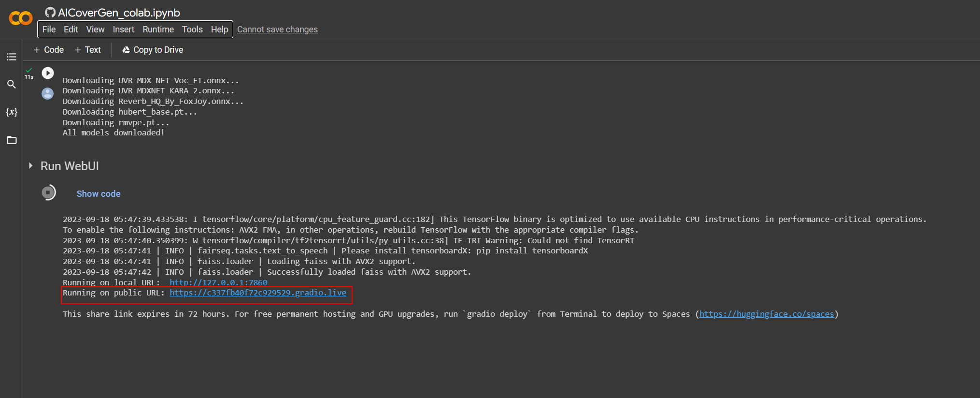Click the AICoverGen_colab.ipynb notebook title
980x398 pixels.
(119, 13)
